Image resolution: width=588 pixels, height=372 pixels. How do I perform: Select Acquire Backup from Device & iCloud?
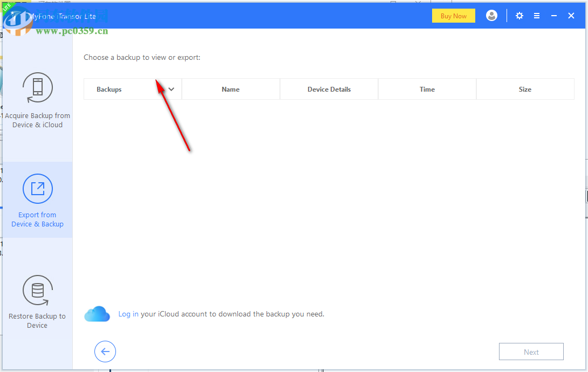pos(37,102)
